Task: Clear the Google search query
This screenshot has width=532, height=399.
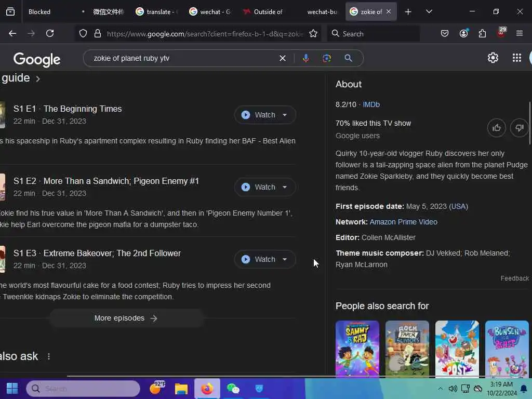Action: coord(283,58)
